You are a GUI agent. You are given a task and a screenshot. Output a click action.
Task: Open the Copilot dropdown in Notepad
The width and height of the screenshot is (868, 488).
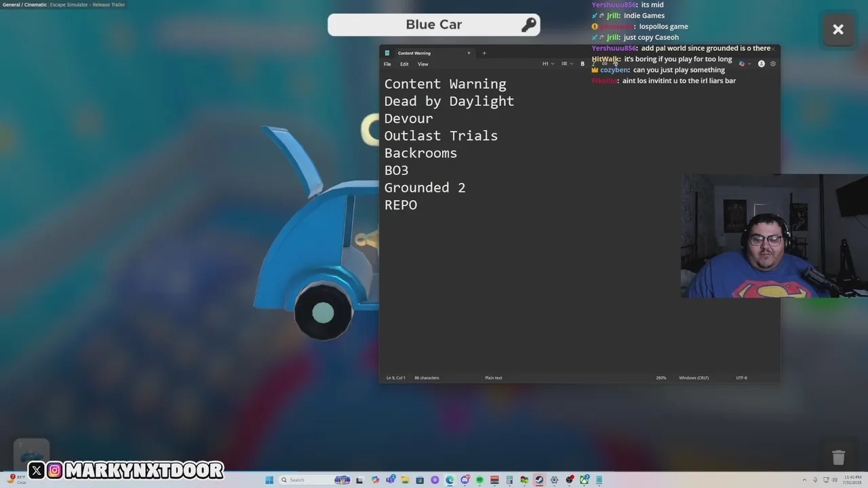tap(745, 64)
